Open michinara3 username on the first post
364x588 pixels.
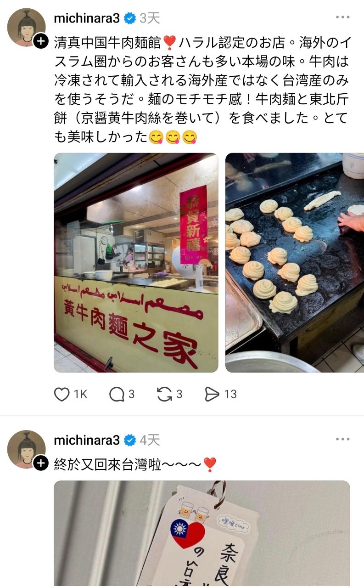(x=87, y=18)
